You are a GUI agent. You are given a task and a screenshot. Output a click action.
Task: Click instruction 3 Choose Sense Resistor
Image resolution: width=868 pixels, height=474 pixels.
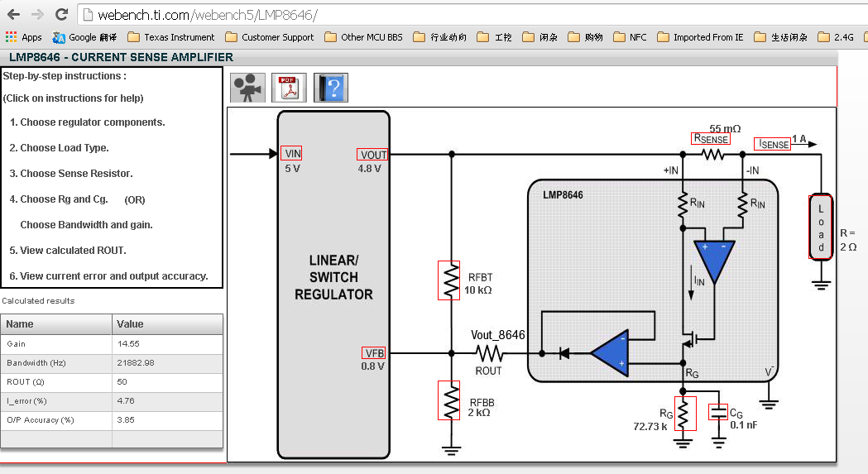pyautogui.click(x=71, y=174)
